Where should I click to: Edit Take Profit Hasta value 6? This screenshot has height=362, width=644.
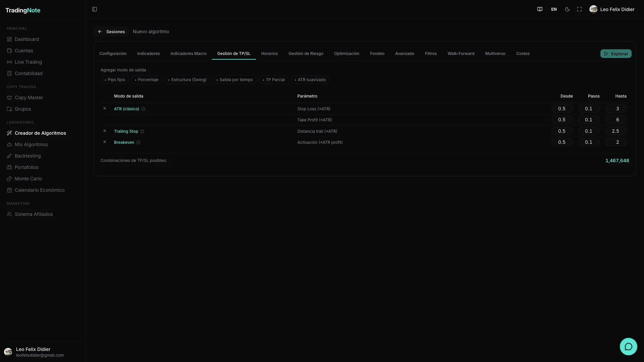coord(616,120)
